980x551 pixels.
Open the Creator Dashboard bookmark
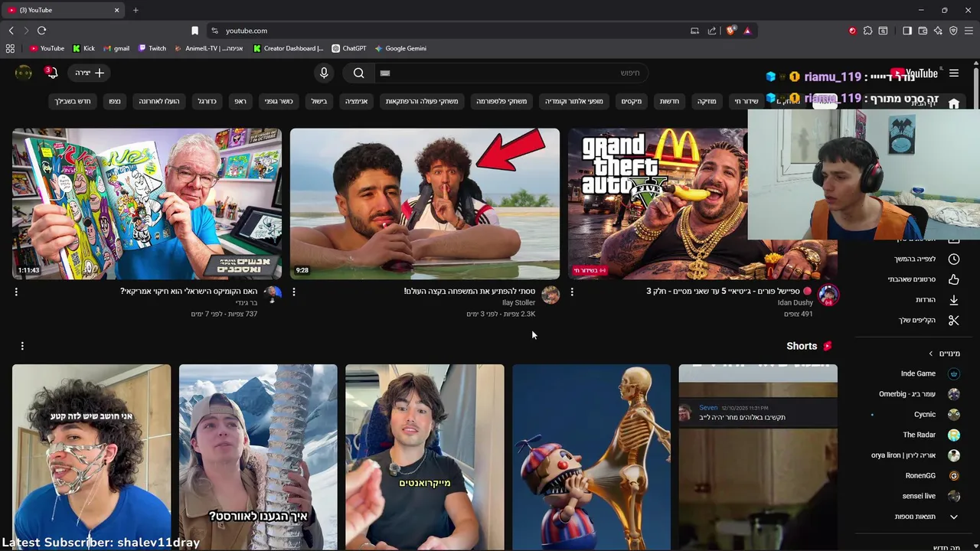point(289,48)
